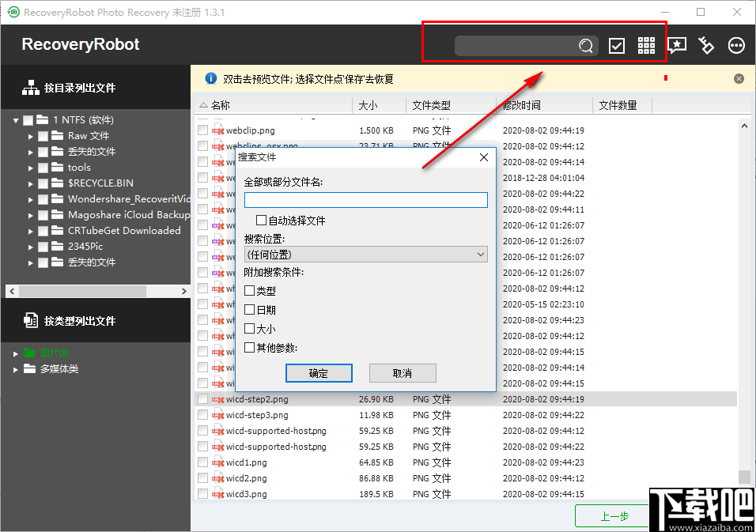The width and height of the screenshot is (756, 532).
Task: Sort by the 文件类型 column header
Action: 452,105
